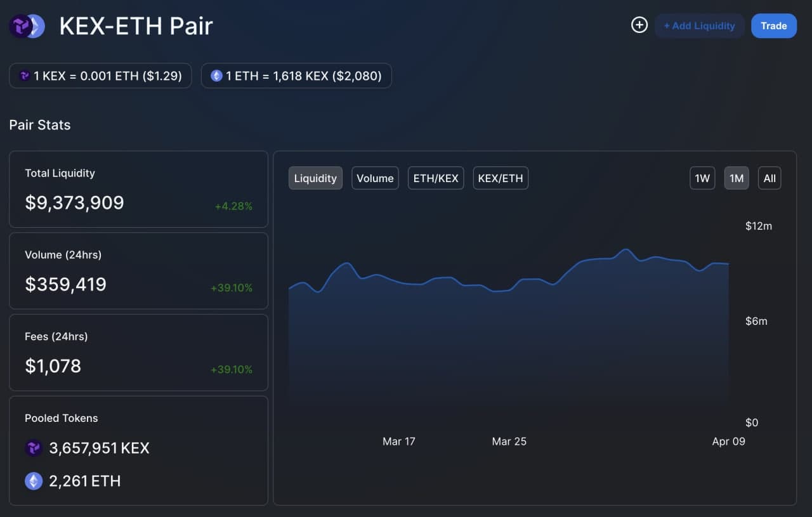The image size is (812, 517).
Task: Click the circled plus icon near Add Liquidity
Action: coord(639,25)
